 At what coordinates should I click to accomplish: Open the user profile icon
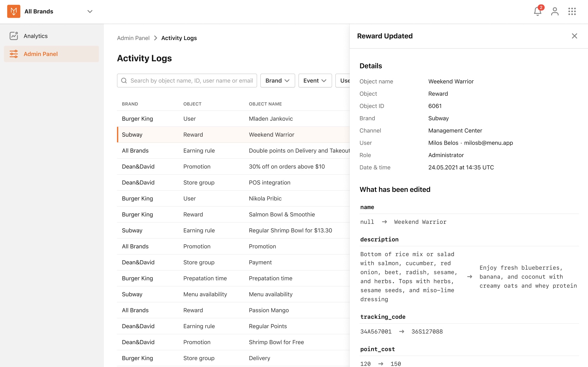coord(555,11)
